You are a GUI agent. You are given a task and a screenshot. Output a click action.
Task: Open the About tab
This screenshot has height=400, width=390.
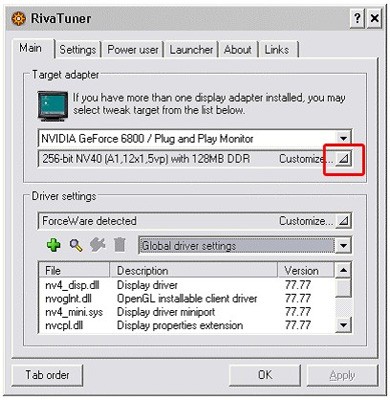point(238,50)
